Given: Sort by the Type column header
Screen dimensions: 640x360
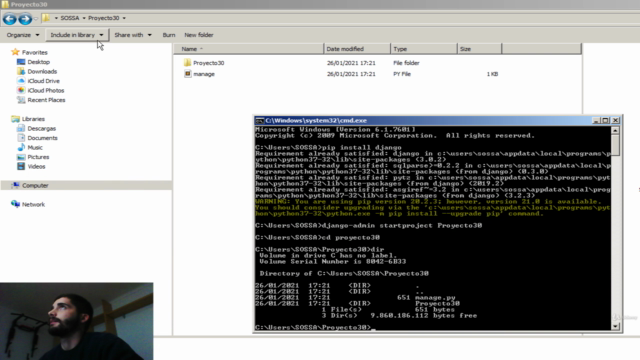Looking at the screenshot, I should 424,49.
